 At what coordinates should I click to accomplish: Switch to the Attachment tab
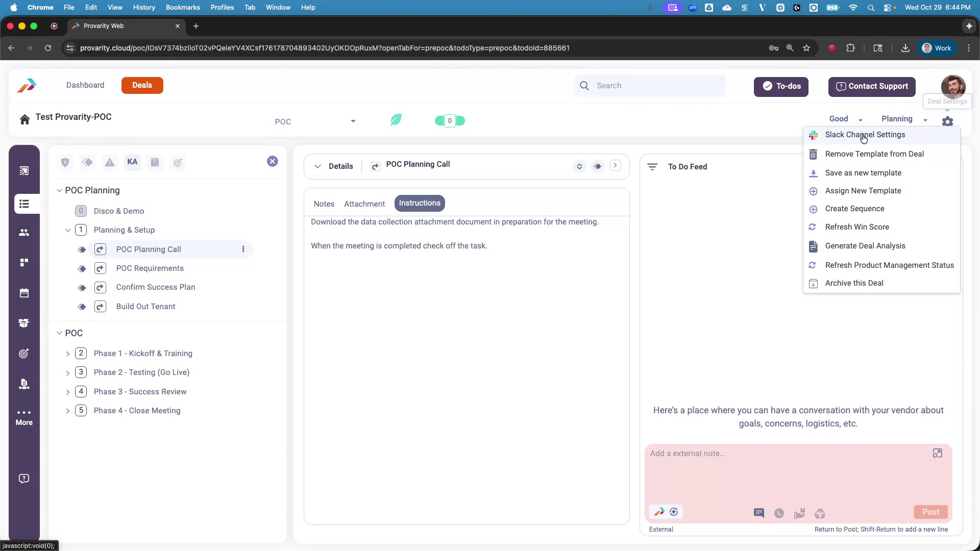(x=364, y=204)
